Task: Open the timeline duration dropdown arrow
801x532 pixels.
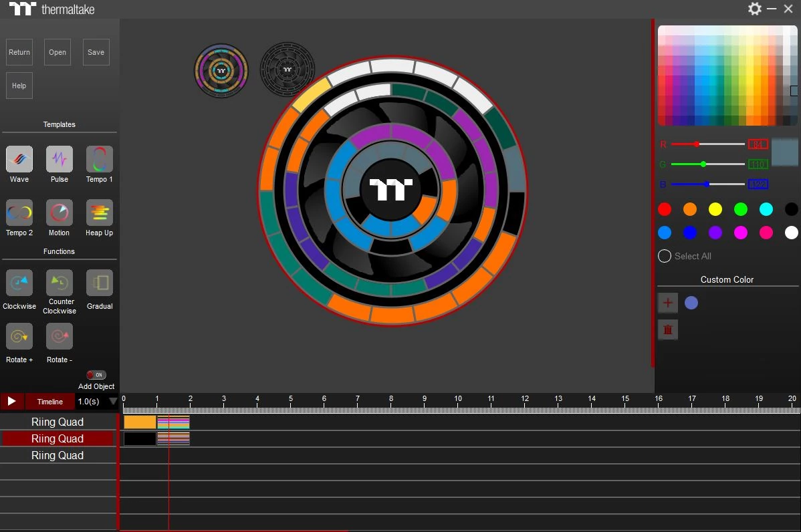Action: (x=113, y=401)
